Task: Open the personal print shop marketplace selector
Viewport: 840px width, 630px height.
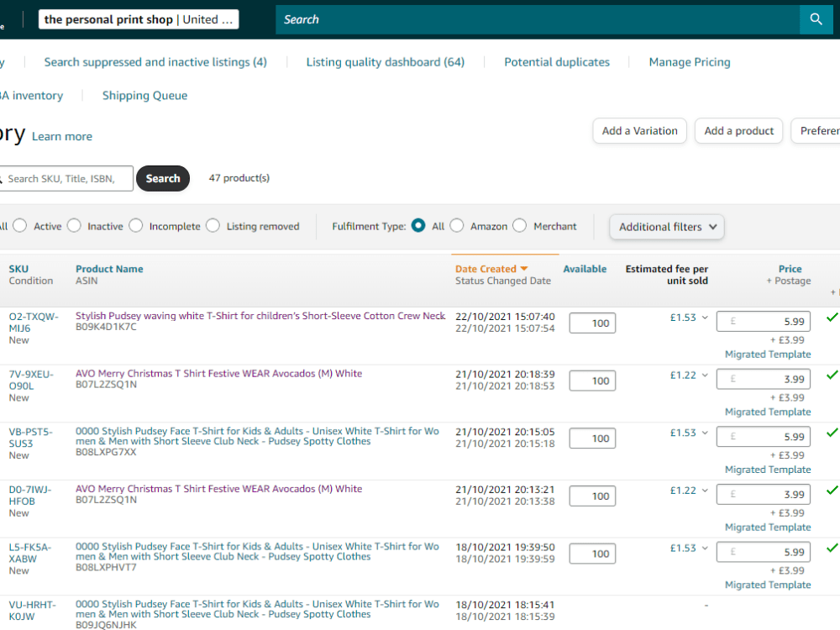Action: (139, 20)
